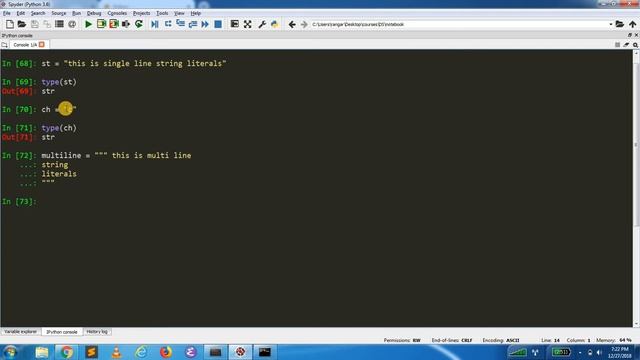Clear console with the eraser icon
Image resolution: width=640 pixels, height=360 pixels.
(x=626, y=45)
